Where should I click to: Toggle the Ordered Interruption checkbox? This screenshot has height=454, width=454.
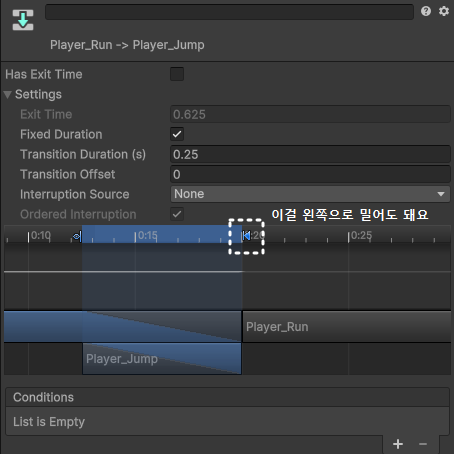coord(177,214)
